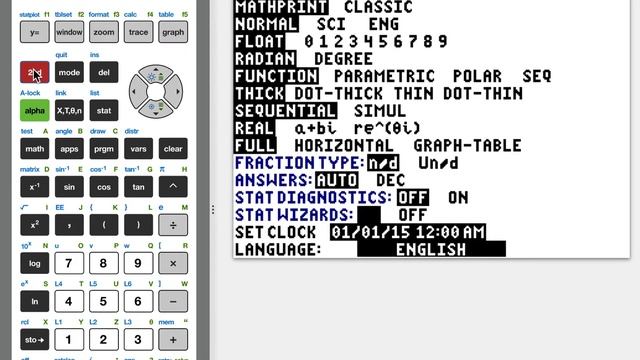Click the number 3 key
Screen dimensions: 640x360
138,339
